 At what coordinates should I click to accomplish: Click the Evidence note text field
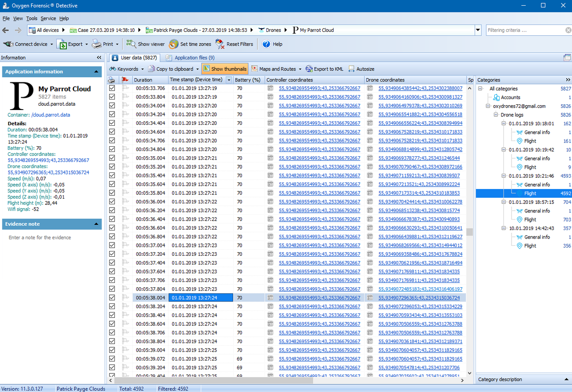pyautogui.click(x=52, y=237)
